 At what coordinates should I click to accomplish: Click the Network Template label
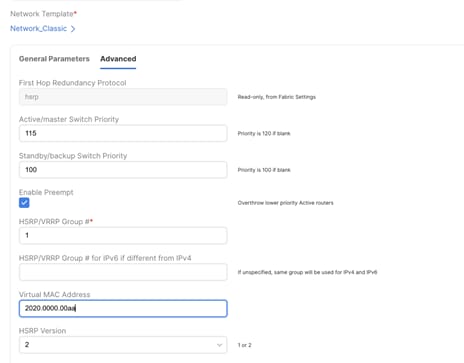click(43, 14)
